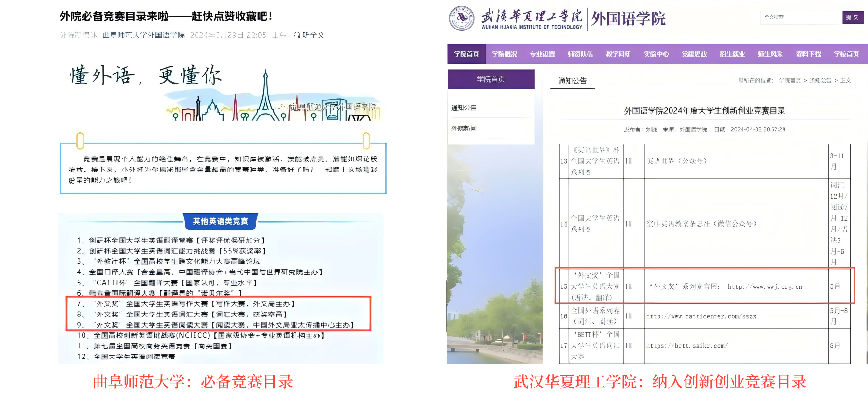Screen dimensions: 868x401
Task: Click 学院首页 in the breadcrumb trail
Action: [x=790, y=81]
